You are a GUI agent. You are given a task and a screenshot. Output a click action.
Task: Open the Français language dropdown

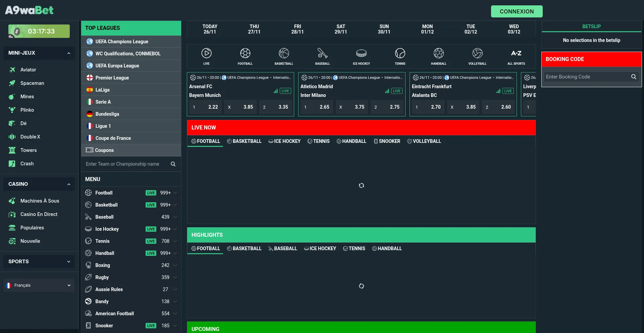click(x=39, y=285)
